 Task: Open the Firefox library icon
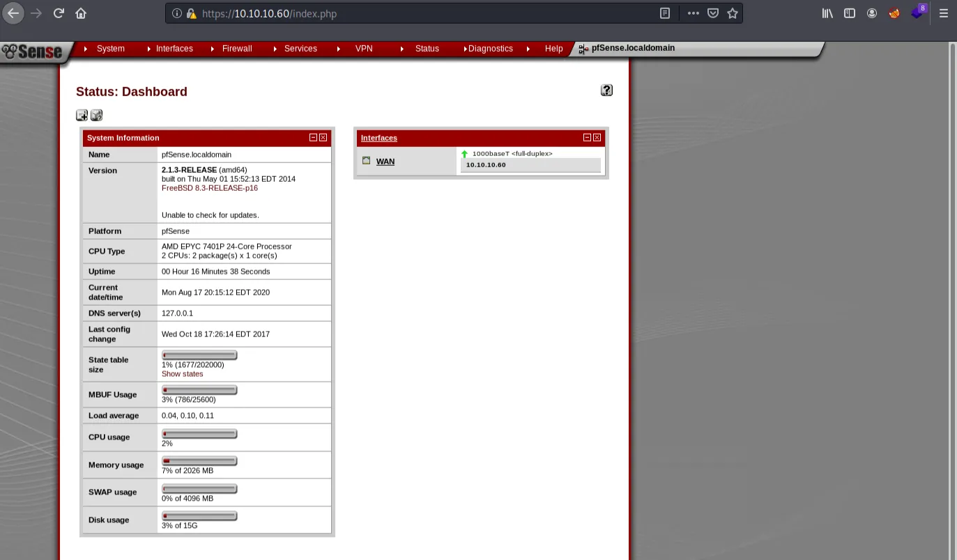click(x=827, y=13)
